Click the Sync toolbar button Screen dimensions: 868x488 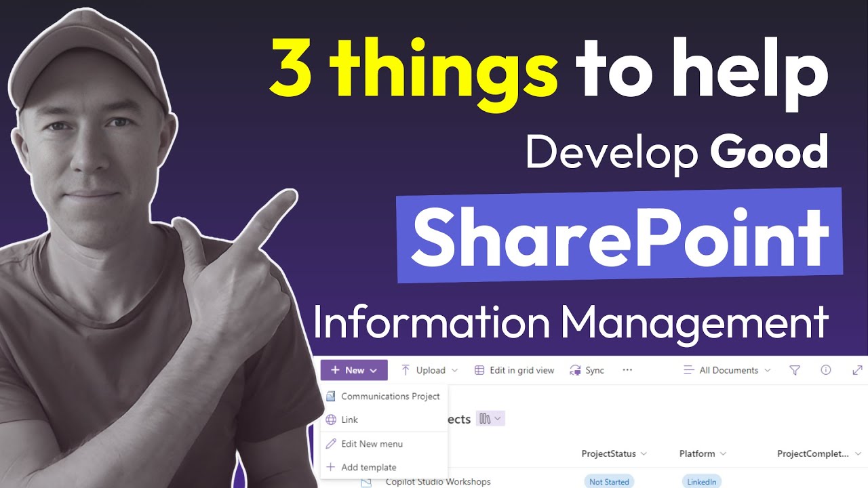[x=587, y=370]
